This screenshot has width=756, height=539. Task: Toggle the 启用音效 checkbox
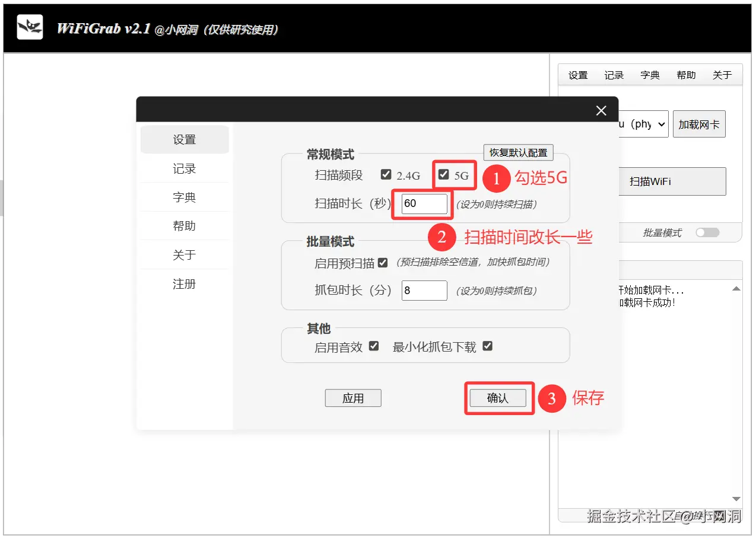[x=374, y=346]
